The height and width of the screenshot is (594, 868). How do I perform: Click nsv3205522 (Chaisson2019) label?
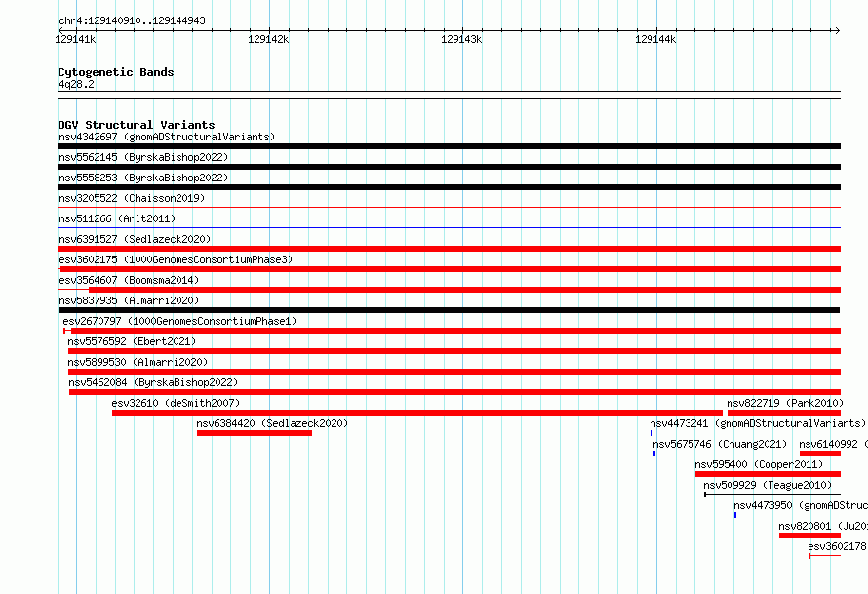[132, 198]
